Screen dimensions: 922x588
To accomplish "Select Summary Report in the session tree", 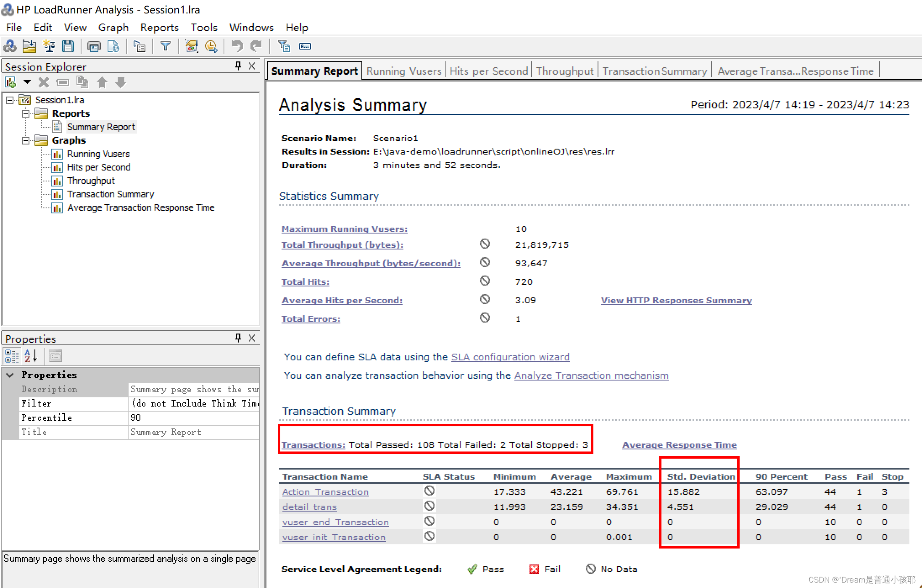I will [101, 127].
